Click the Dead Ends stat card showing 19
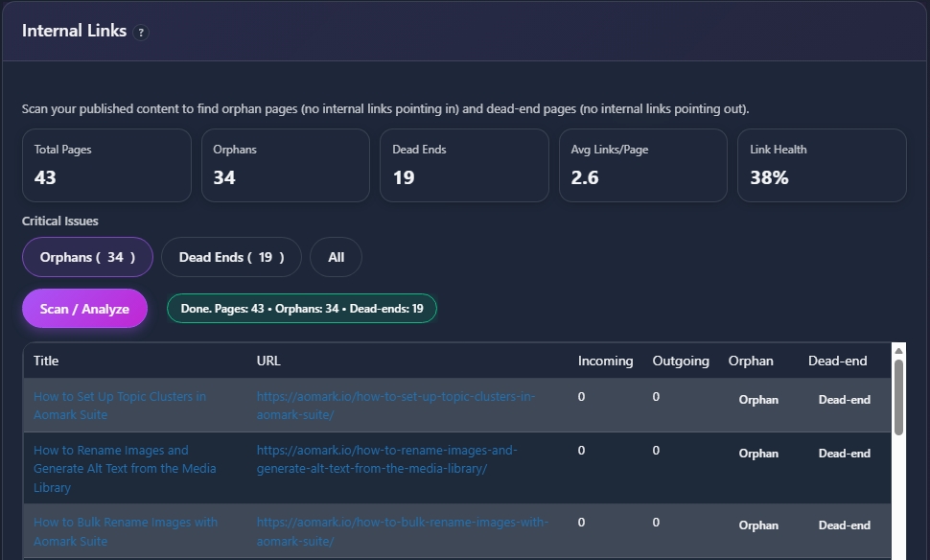 (464, 165)
